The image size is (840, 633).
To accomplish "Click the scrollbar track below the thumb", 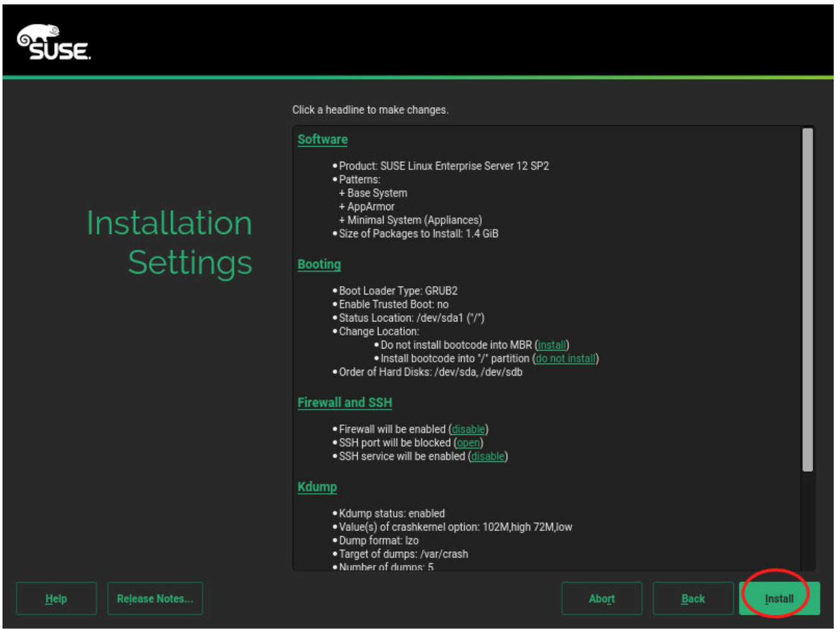I will 807,522.
